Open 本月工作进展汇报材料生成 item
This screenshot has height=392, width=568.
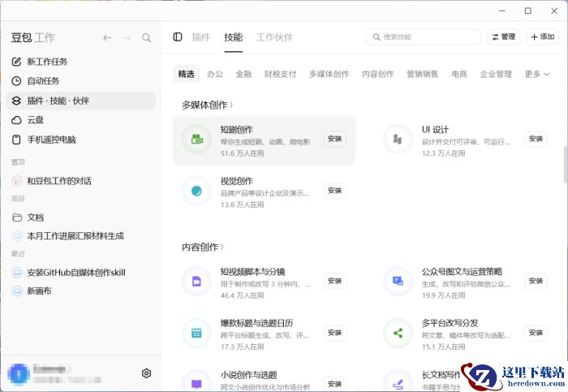(81, 236)
